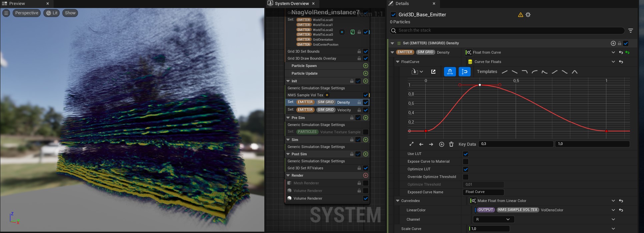Open the viewport options hamburger menu
Image resolution: width=644 pixels, height=233 pixels.
pos(6,13)
